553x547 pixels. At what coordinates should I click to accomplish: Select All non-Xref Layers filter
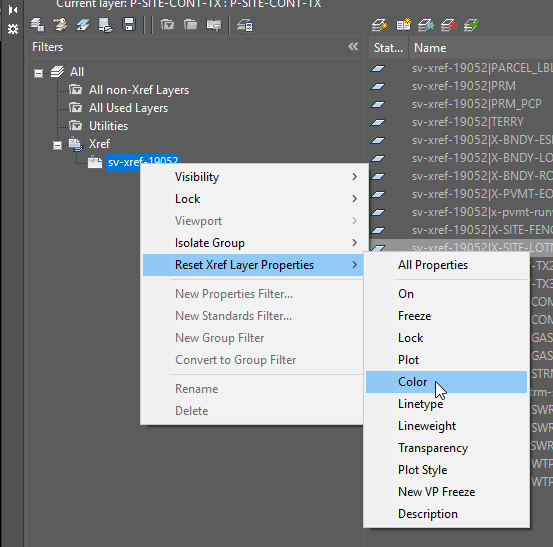tap(139, 90)
